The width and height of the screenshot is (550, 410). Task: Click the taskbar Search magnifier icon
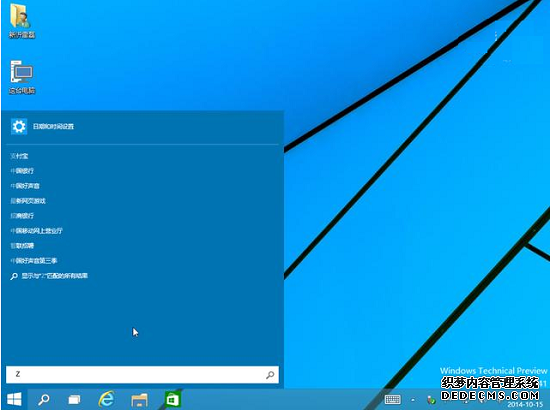(43, 399)
